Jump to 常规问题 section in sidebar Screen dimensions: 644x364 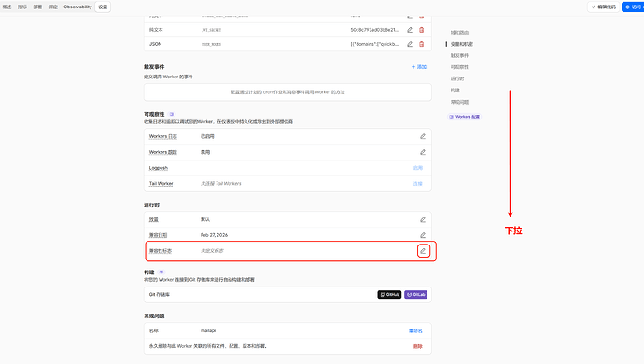point(459,102)
